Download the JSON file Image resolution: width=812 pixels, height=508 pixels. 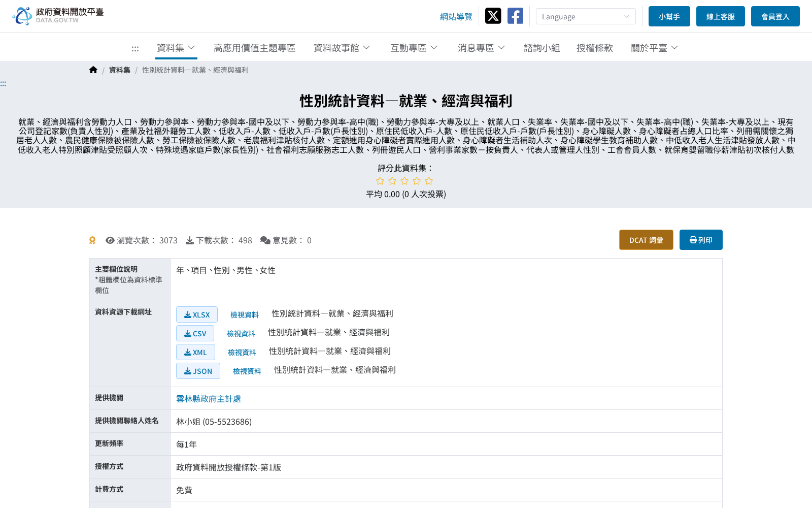tap(198, 371)
